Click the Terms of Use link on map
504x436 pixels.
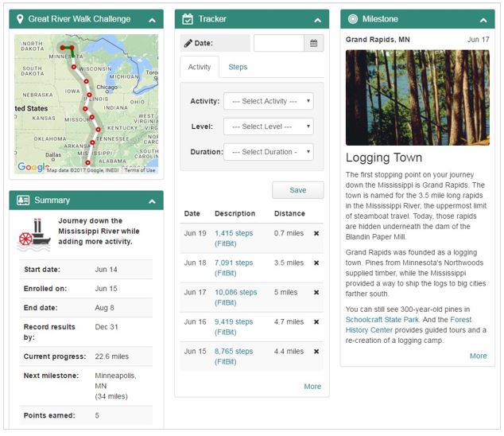point(140,170)
